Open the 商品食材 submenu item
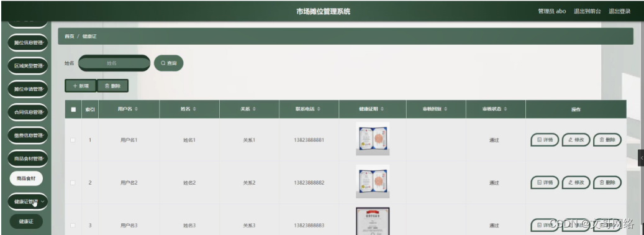This screenshot has width=644, height=235. click(x=26, y=178)
